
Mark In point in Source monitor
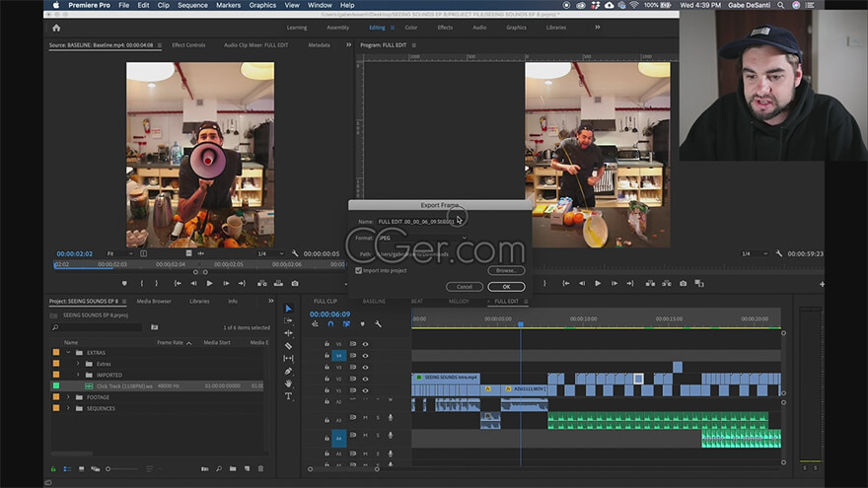click(x=142, y=283)
